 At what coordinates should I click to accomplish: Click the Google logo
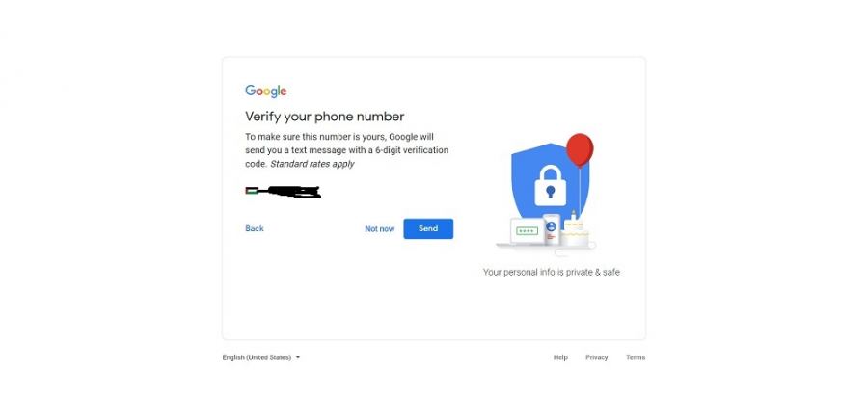(x=266, y=92)
